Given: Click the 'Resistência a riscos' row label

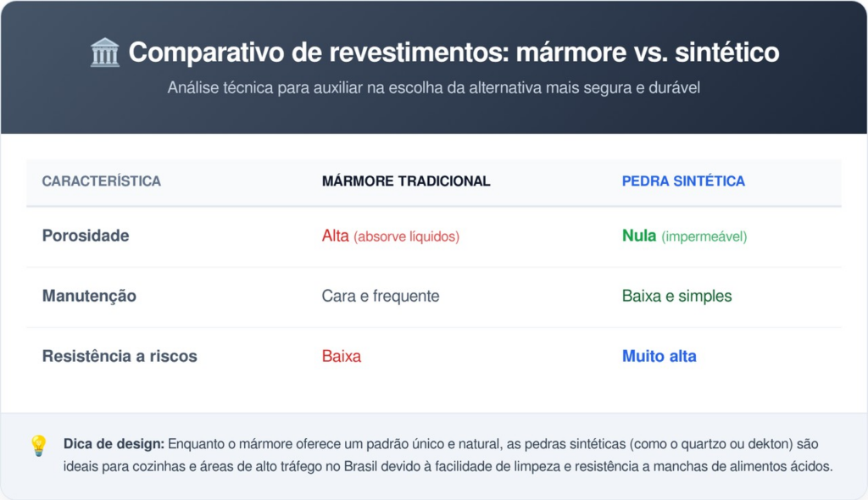Looking at the screenshot, I should [x=120, y=356].
